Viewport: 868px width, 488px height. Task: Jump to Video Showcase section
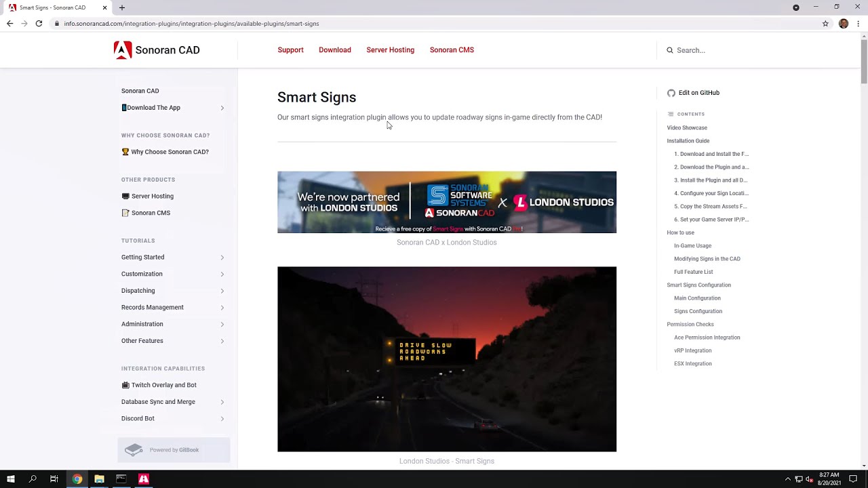[x=687, y=127]
